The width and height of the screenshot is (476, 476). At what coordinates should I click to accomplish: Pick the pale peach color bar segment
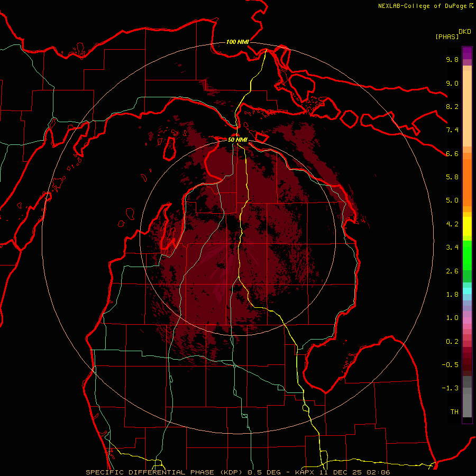coord(467,109)
